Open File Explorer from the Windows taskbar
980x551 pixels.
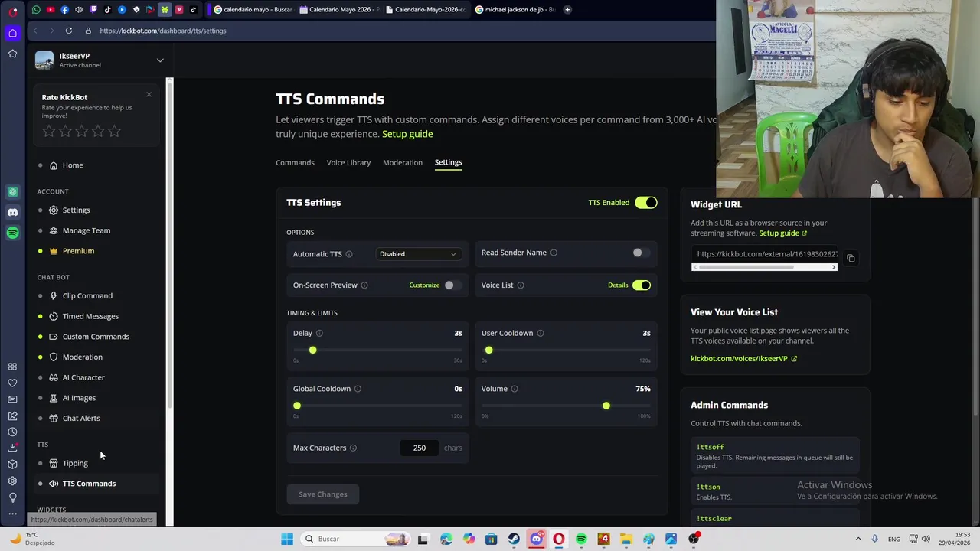pos(626,539)
